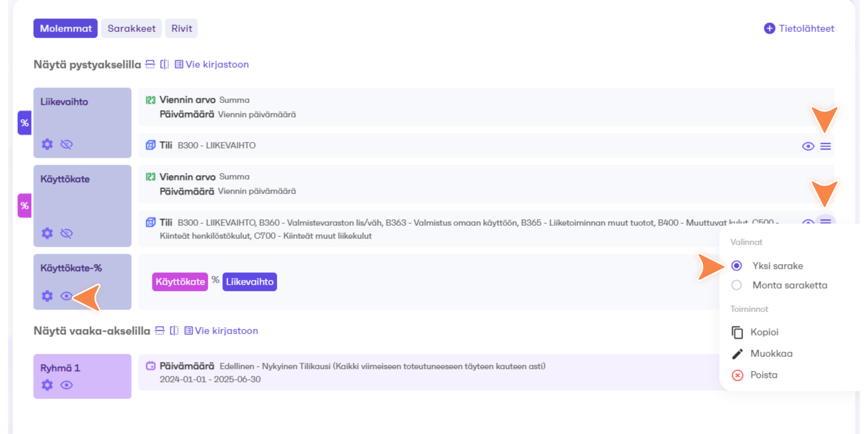Viewport: 868px width, 434px height.
Task: Select Monta saraketta radio option
Action: click(737, 285)
